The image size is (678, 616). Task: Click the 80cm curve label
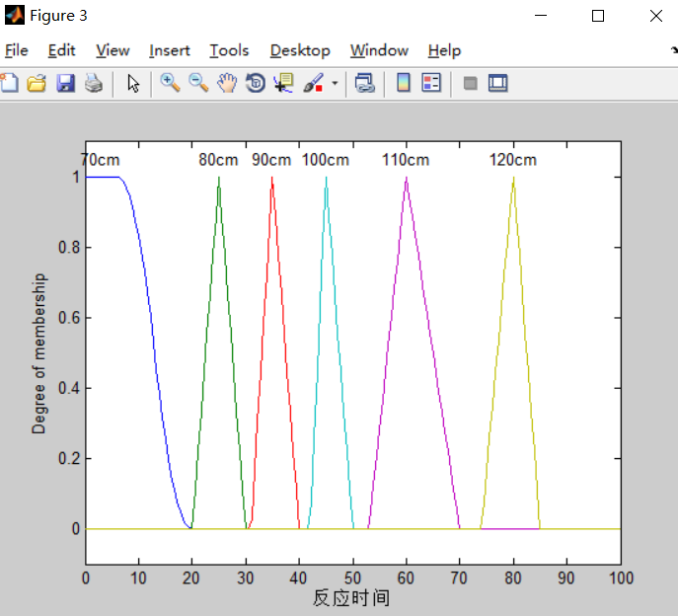[x=218, y=160]
